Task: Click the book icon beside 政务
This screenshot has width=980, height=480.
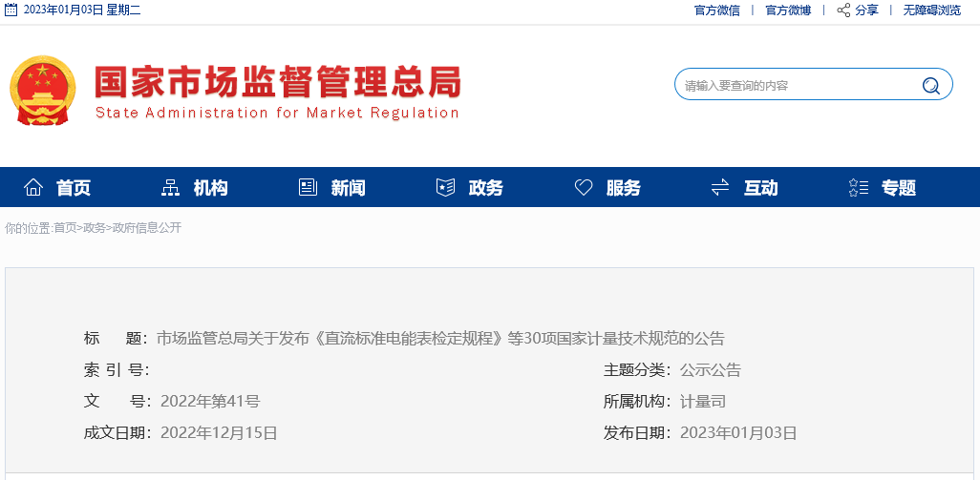Action: click(445, 187)
